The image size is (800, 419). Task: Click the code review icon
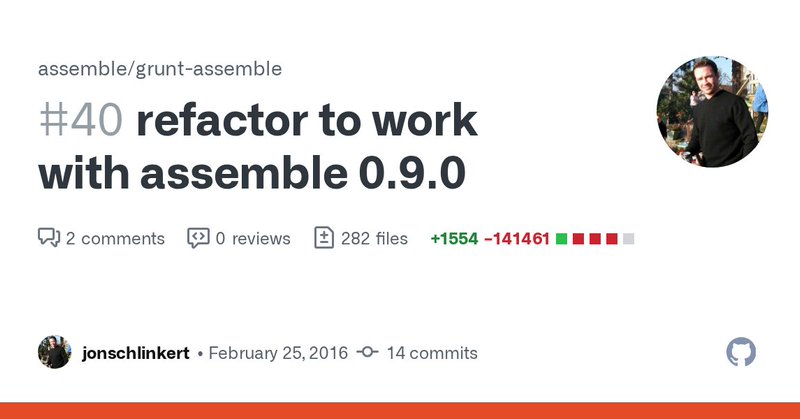pyautogui.click(x=198, y=238)
